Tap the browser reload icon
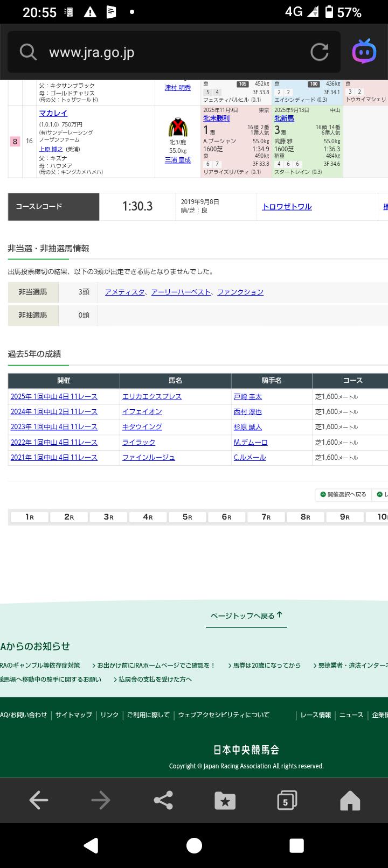The height and width of the screenshot is (868, 388). (319, 52)
